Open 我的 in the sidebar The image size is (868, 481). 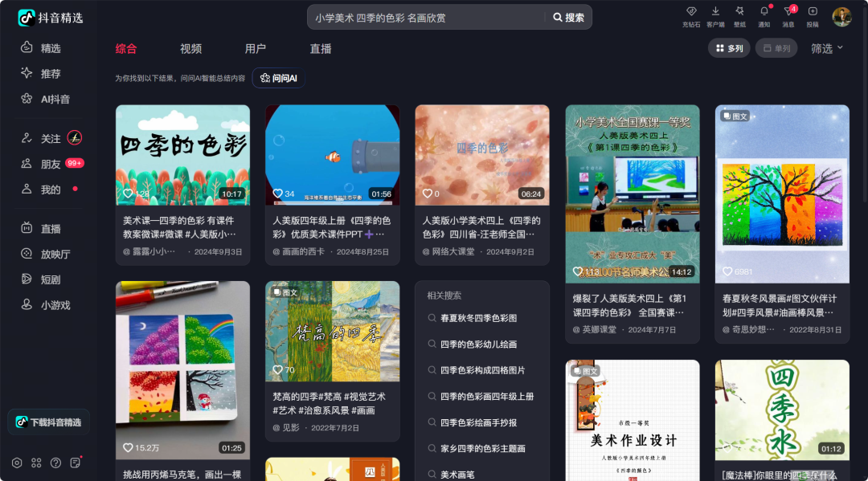41,190
